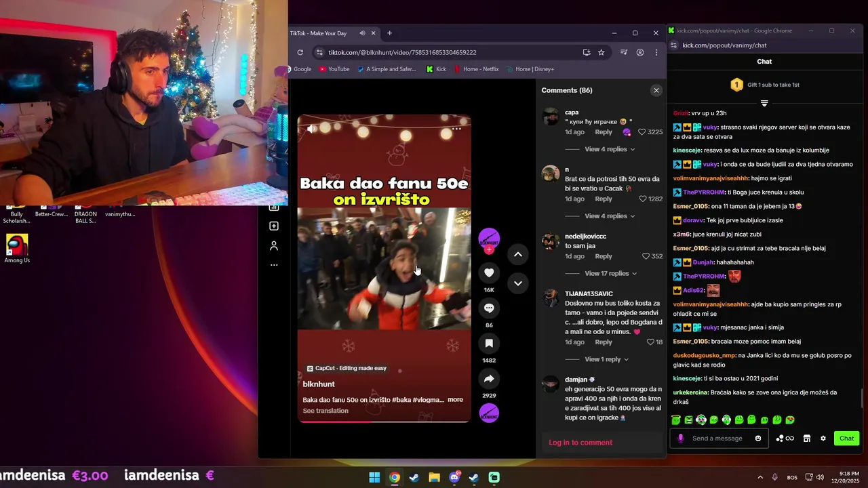Click CapCut - Editing made easy tag
The height and width of the screenshot is (488, 868).
tap(347, 368)
